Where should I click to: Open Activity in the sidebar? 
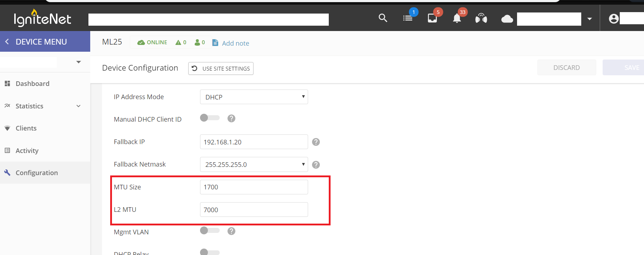27,151
